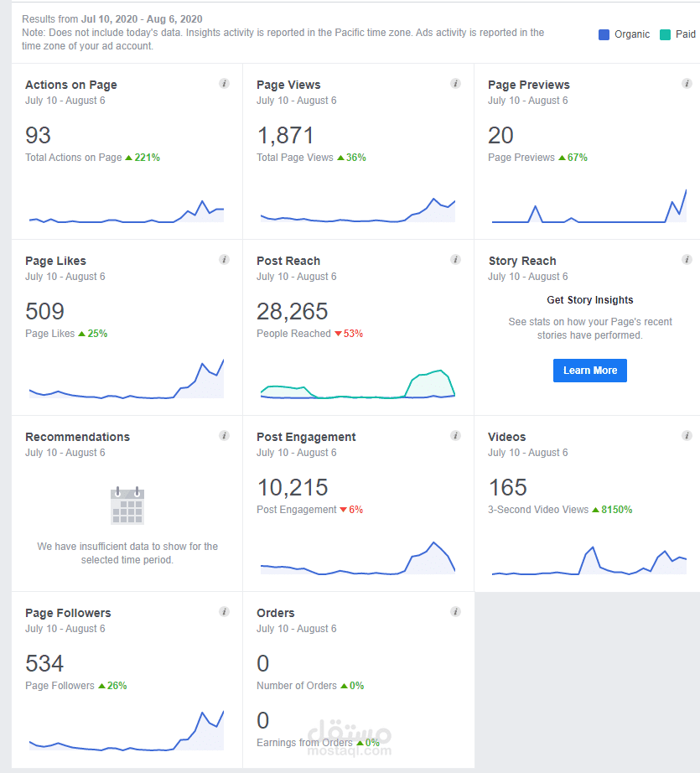700x773 pixels.
Task: Click the 8150% video views increase
Action: (x=612, y=509)
